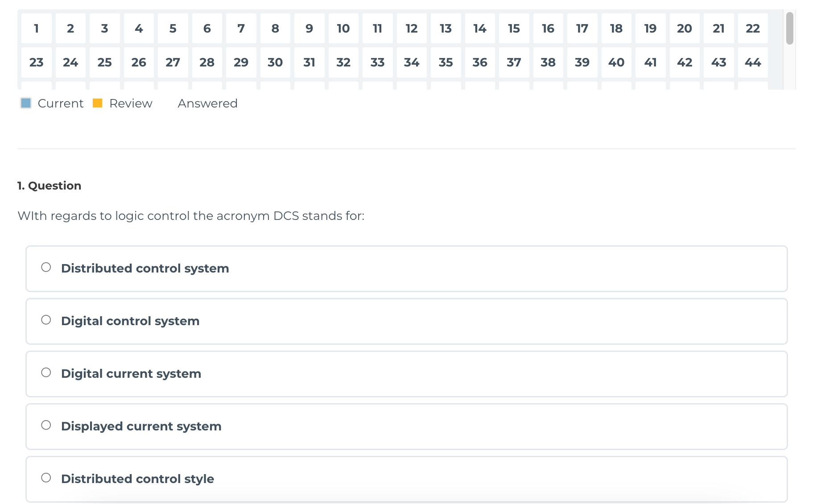Navigate to question 40
This screenshot has width=817, height=504.
click(616, 62)
